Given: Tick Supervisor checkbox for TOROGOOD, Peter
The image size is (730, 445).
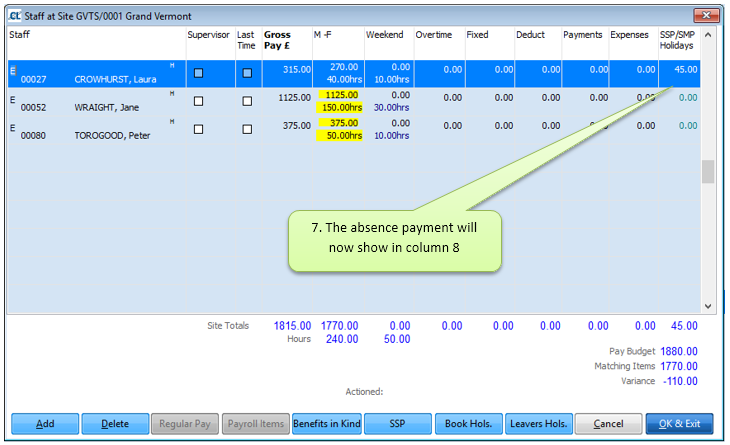Looking at the screenshot, I should coord(198,129).
